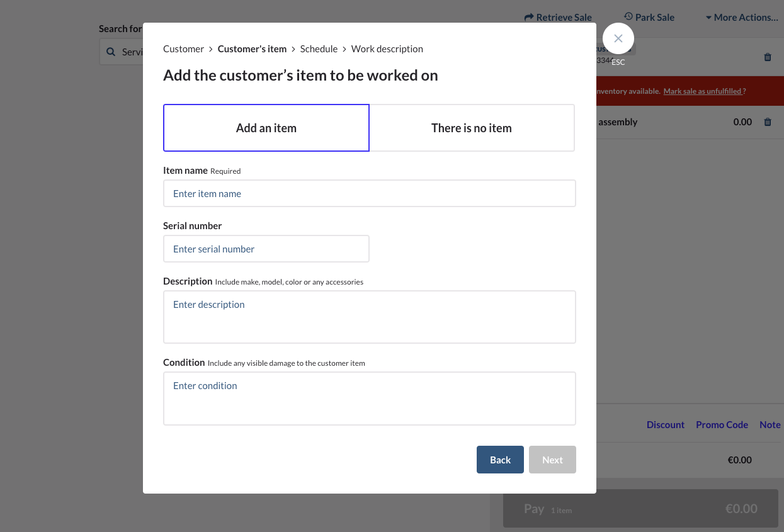
Task: Dismiss the dialog using the X icon
Action: pyautogui.click(x=618, y=38)
